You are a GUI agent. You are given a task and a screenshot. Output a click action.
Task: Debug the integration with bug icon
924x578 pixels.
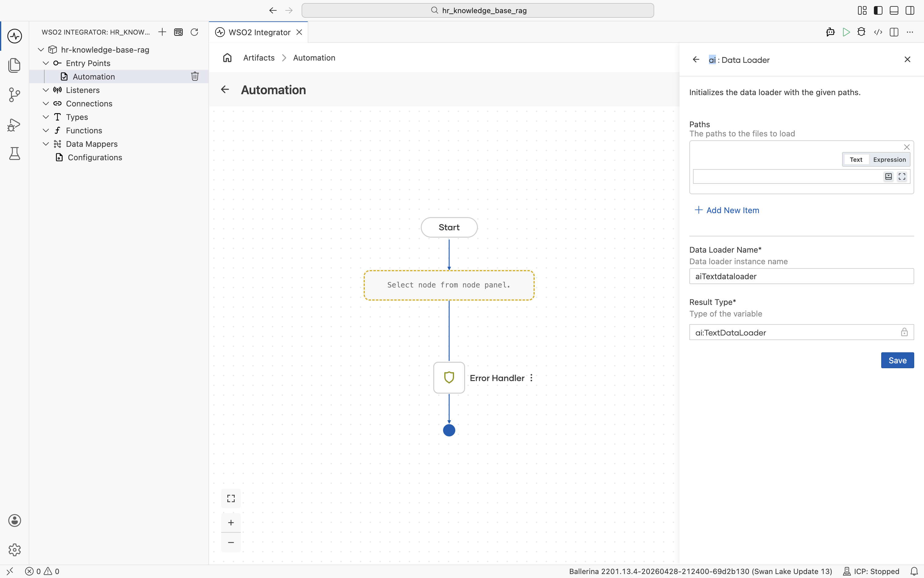861,32
